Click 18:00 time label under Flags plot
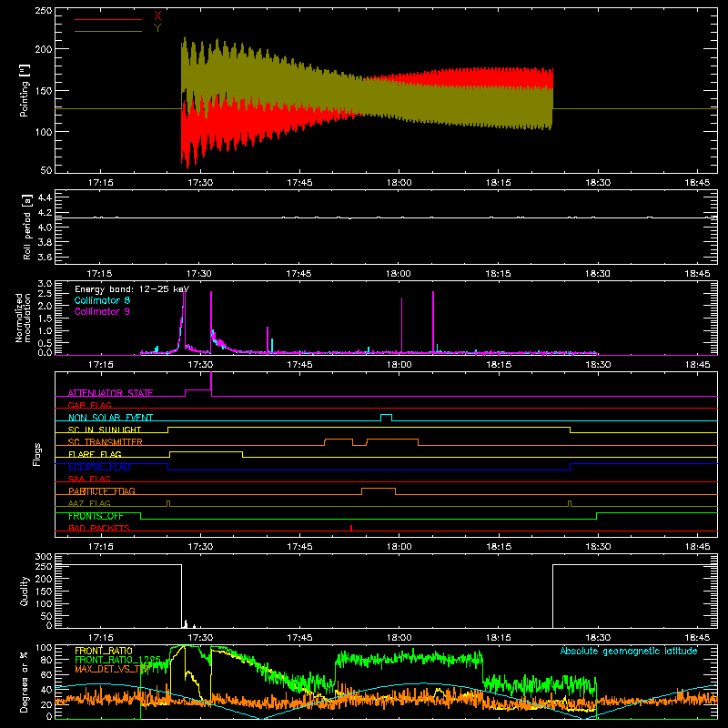This screenshot has height=728, width=728. point(399,547)
